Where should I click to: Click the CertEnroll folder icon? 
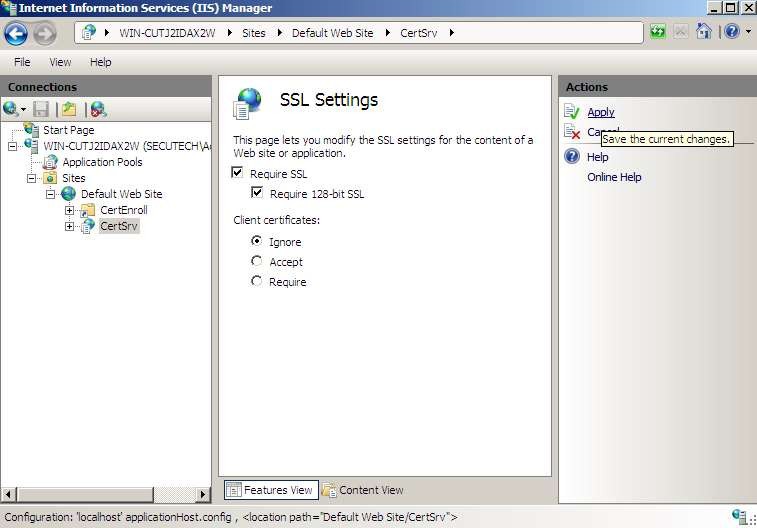click(87, 210)
